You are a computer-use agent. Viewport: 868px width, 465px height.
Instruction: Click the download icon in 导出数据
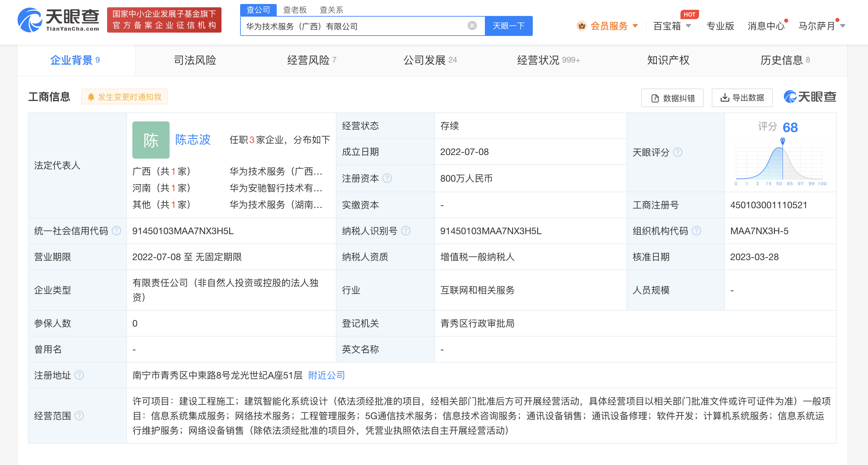[724, 98]
